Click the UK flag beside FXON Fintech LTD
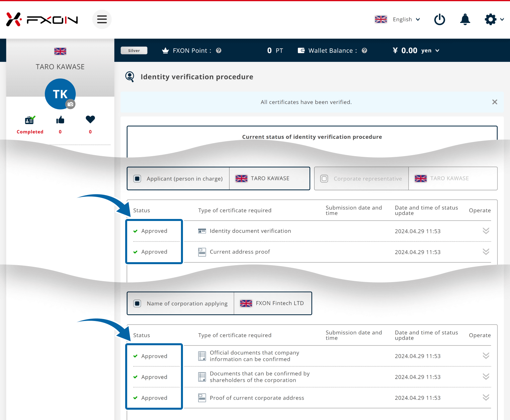 click(246, 303)
